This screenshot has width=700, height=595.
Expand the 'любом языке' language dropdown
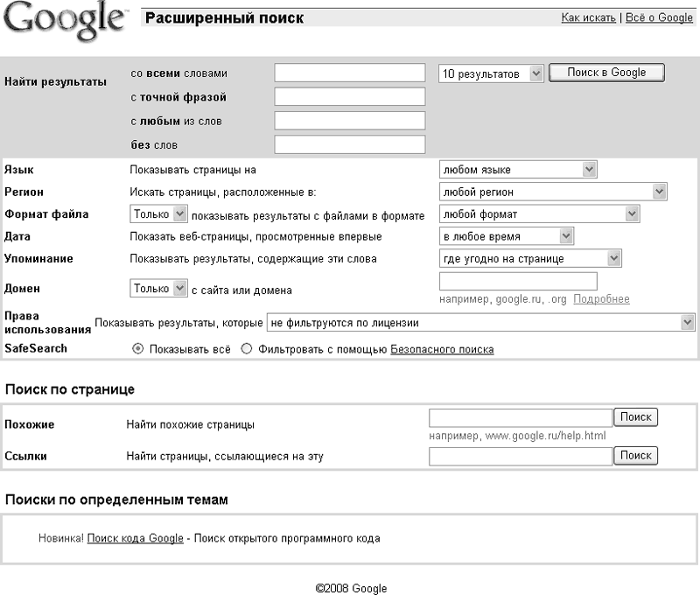(517, 170)
